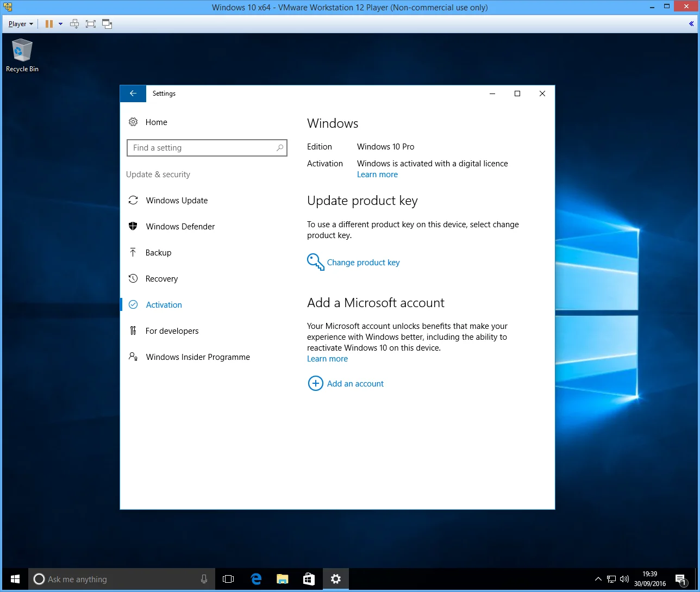Open the Action Centre notifications
Image resolution: width=700 pixels, height=592 pixels.
click(680, 579)
